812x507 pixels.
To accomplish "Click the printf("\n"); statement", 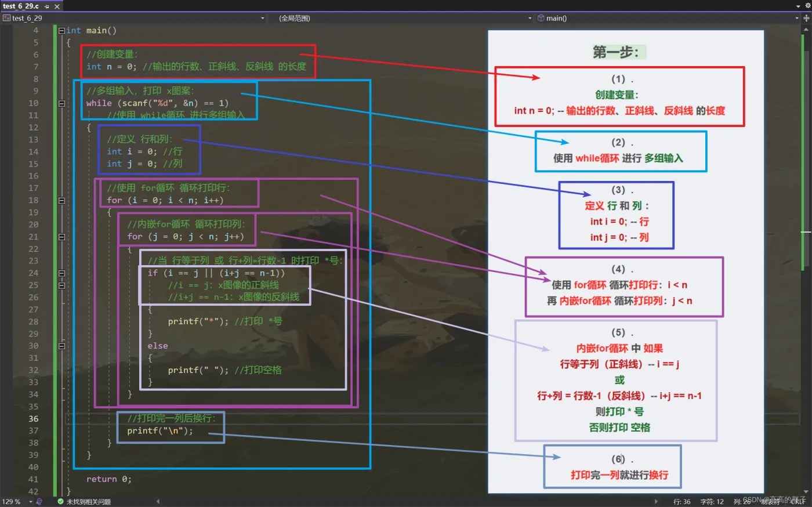I will [x=160, y=431].
